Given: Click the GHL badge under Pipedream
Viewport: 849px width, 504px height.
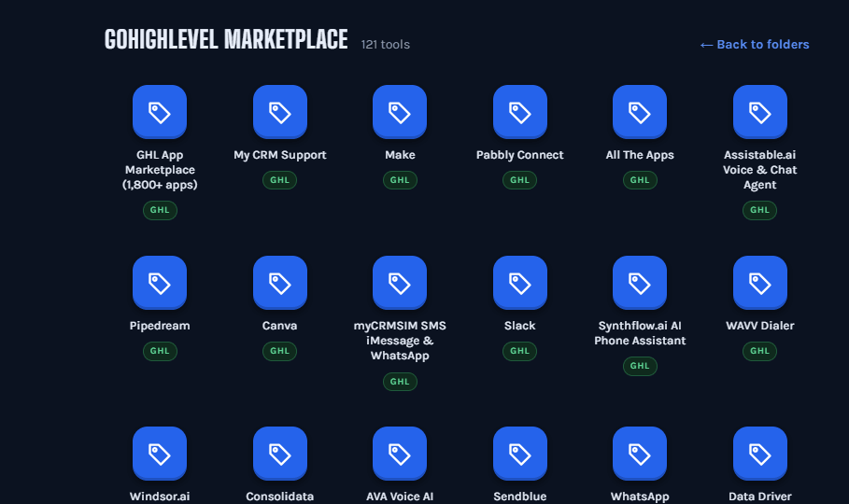Looking at the screenshot, I should point(160,351).
